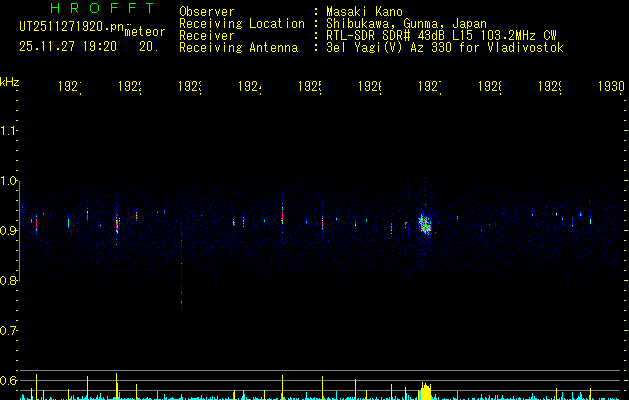Select the date stamp 25.11.27 19:20
The width and height of the screenshot is (629, 400).
[x=68, y=47]
